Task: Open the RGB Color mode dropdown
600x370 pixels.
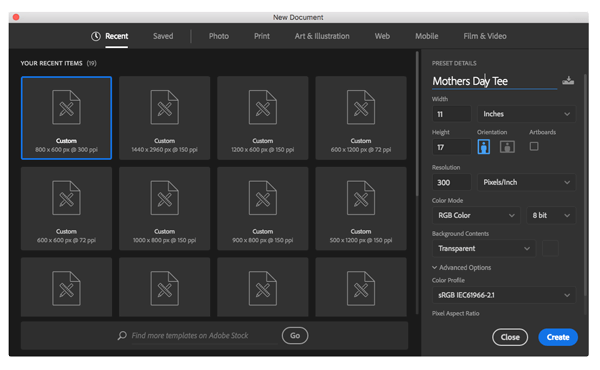Action: (x=476, y=215)
